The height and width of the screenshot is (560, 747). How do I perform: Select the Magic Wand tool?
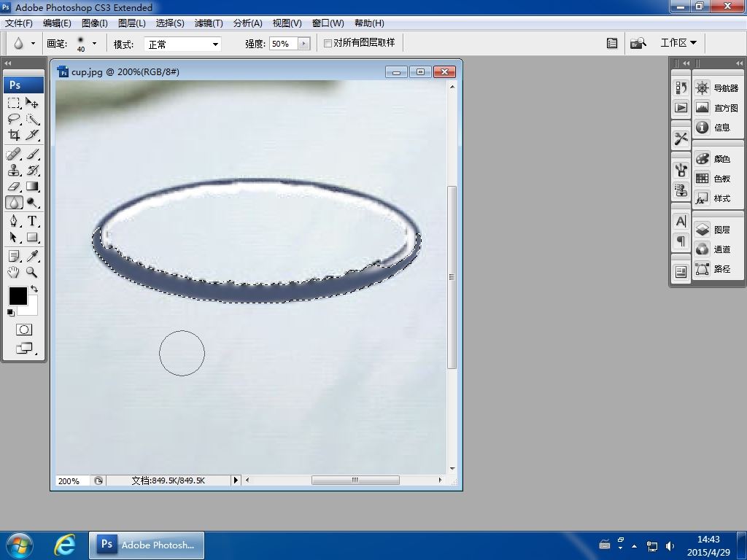tap(32, 119)
